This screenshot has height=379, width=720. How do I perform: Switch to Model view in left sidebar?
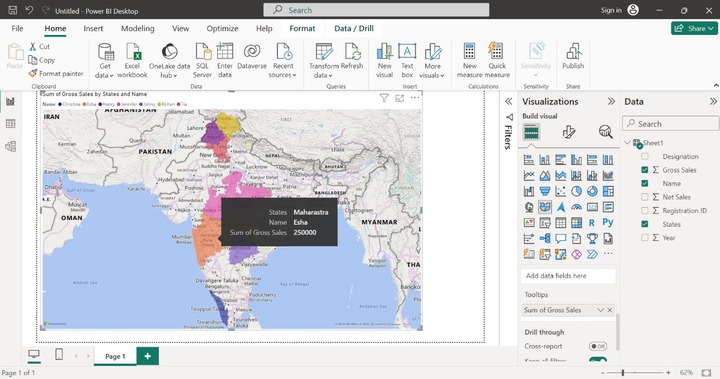pyautogui.click(x=10, y=146)
